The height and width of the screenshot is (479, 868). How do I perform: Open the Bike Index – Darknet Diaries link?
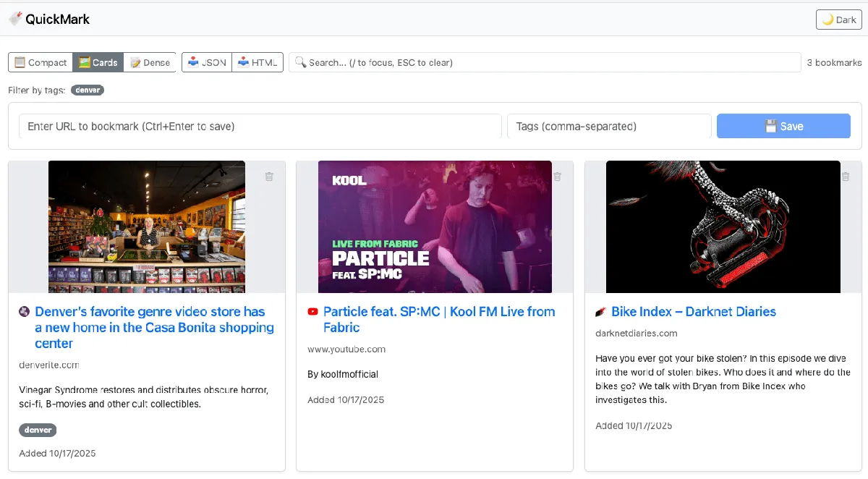pos(693,312)
